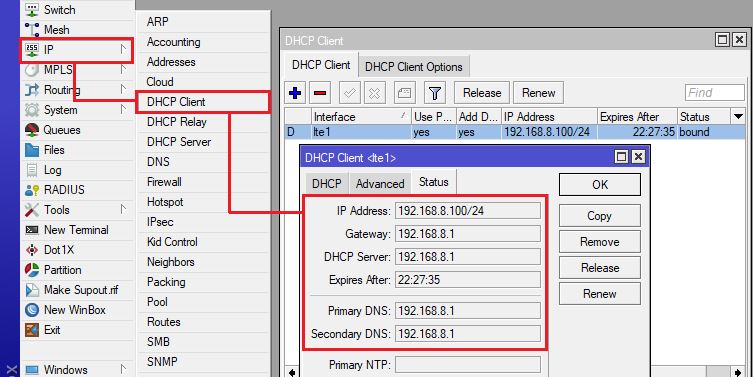Switch to the DHCP tab in lte1 dialog

[327, 184]
